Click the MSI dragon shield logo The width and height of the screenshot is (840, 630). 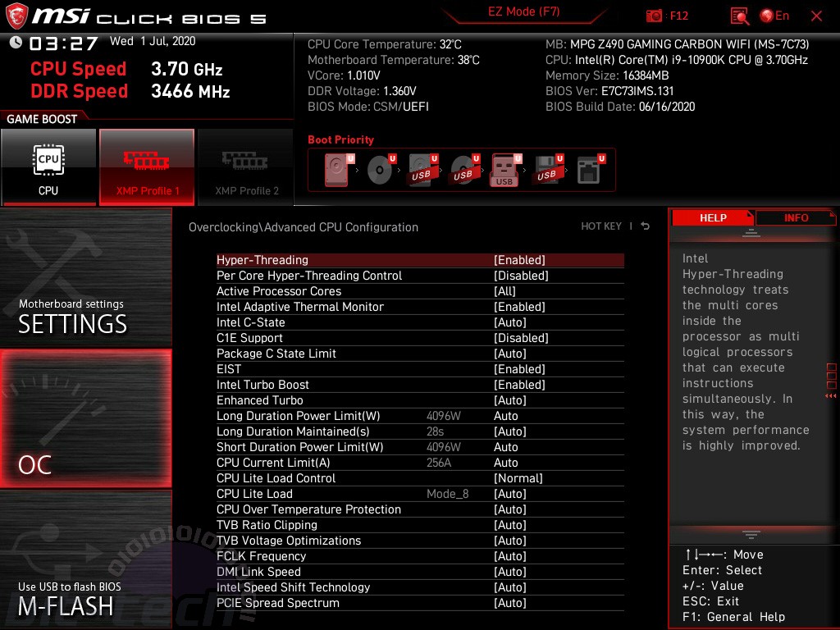(16, 16)
